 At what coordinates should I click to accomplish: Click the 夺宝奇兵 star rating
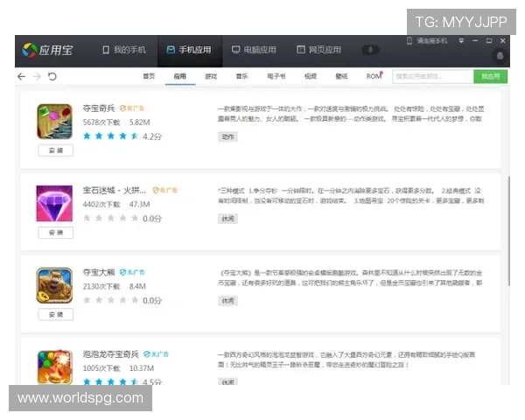coord(111,136)
